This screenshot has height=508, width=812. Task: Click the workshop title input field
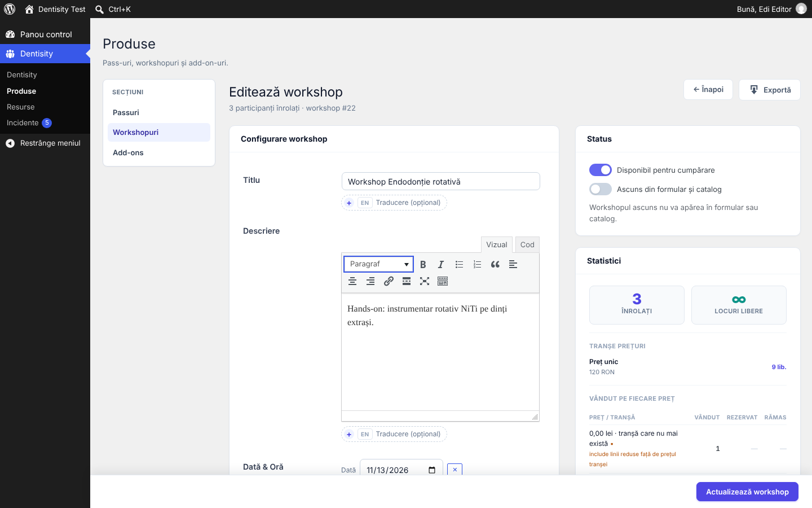pos(441,181)
